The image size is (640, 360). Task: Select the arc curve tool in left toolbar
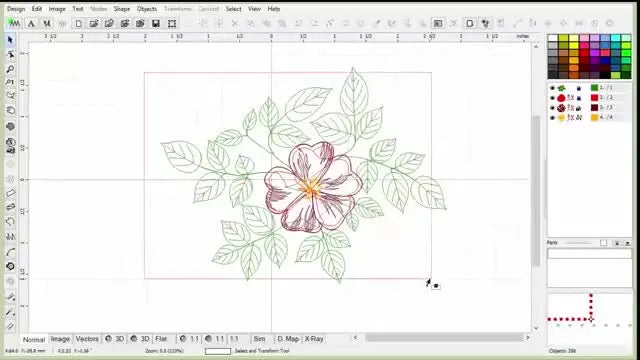coord(11,252)
